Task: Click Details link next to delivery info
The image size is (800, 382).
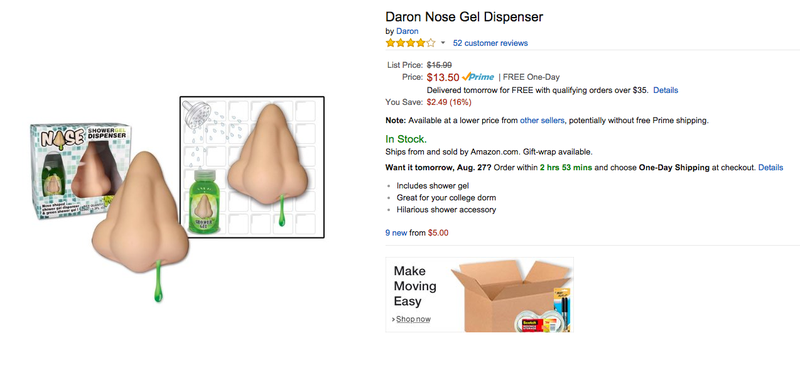Action: click(666, 90)
